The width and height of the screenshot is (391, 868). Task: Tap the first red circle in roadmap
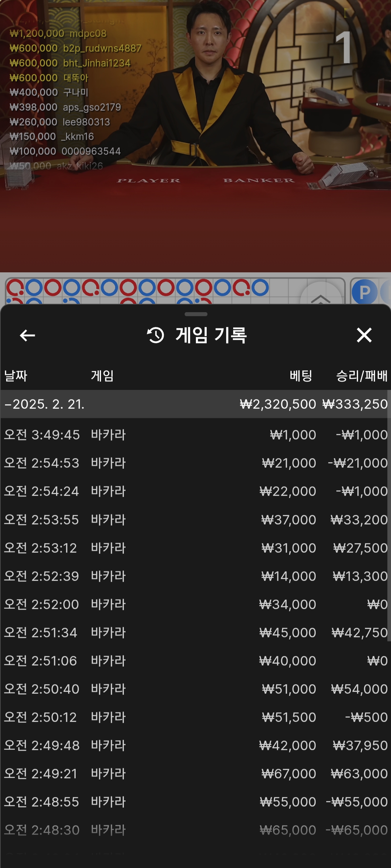15,288
